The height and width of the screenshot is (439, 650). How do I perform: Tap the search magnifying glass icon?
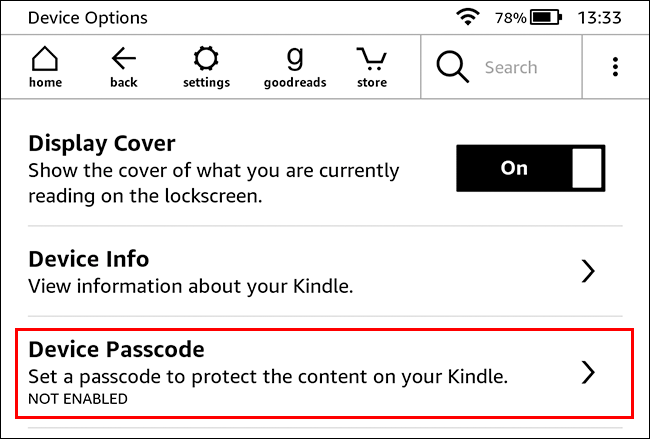coord(452,67)
